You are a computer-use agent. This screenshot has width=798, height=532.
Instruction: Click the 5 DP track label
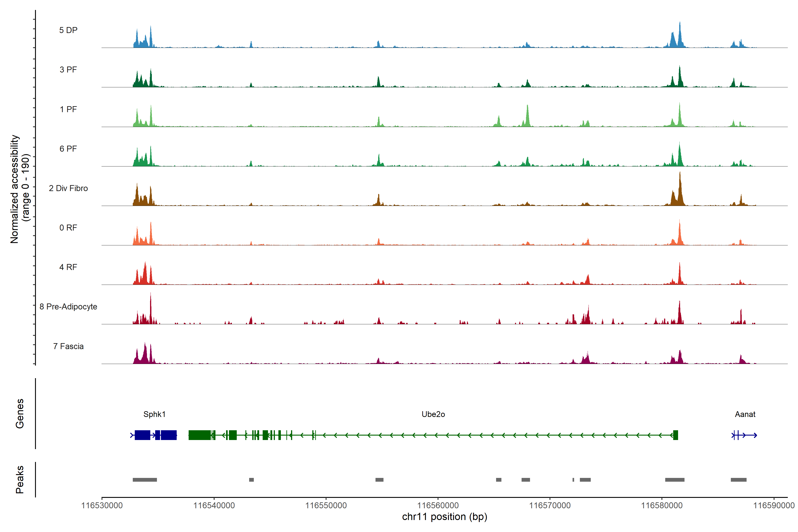tap(68, 30)
